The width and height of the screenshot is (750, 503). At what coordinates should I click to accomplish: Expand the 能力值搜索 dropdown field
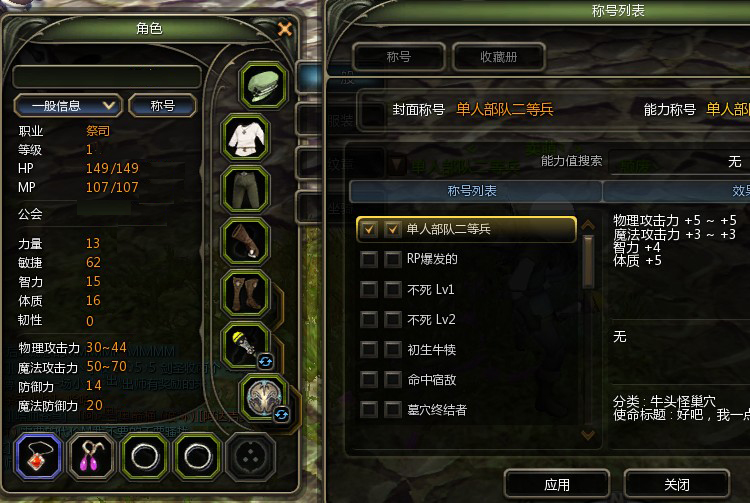pos(679,162)
